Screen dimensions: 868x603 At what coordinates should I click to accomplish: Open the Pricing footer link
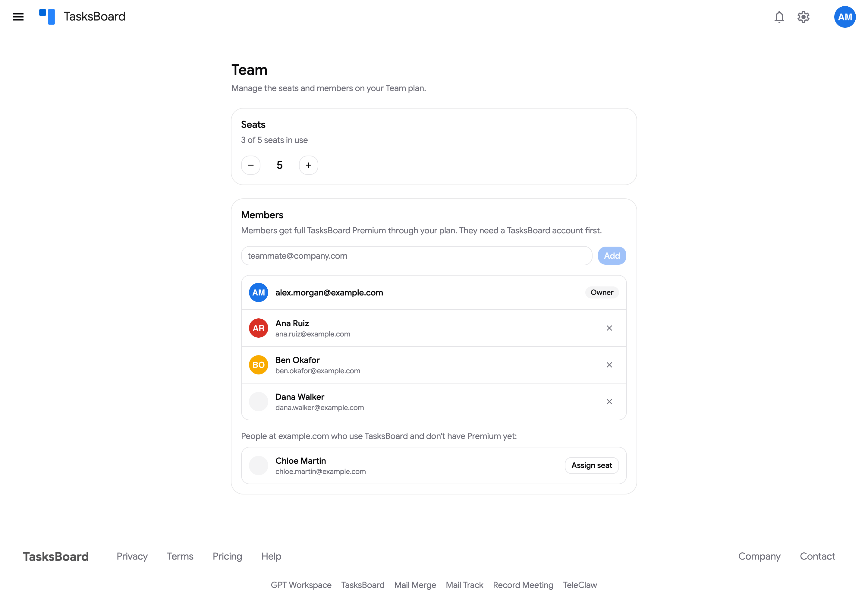(227, 556)
